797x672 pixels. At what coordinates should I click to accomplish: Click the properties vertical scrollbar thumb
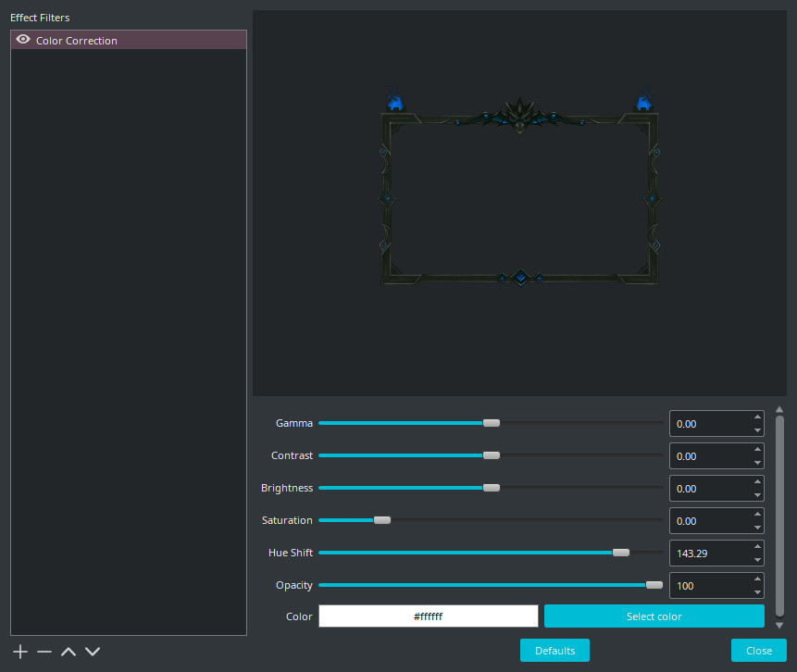(779, 517)
